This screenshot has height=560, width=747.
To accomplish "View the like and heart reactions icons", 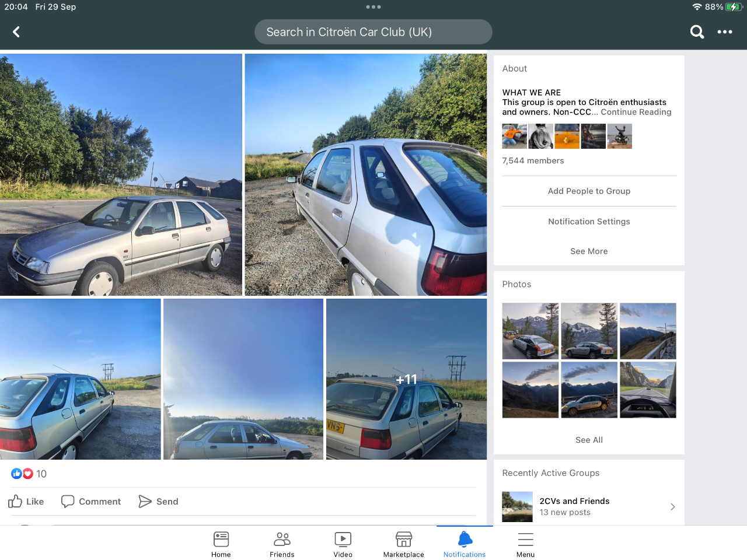I will pos(22,474).
